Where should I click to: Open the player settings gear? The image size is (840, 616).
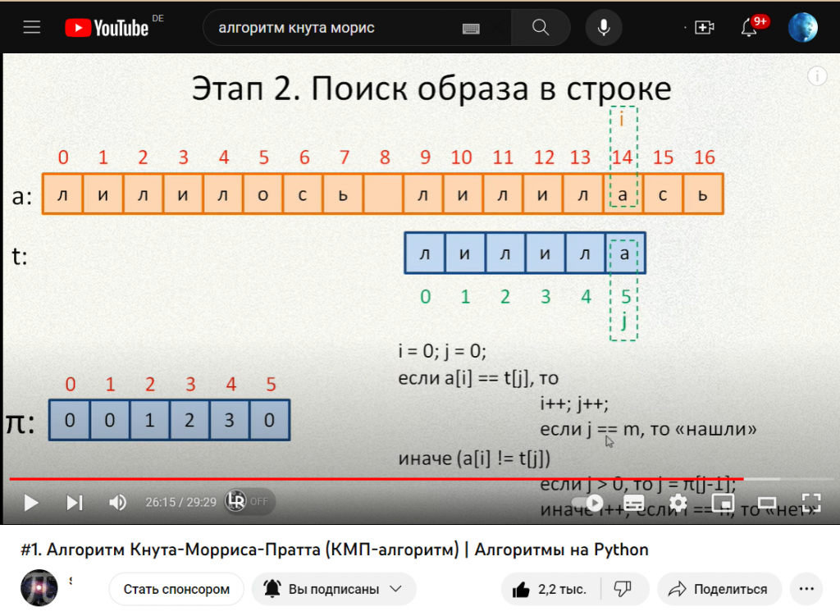[x=678, y=503]
